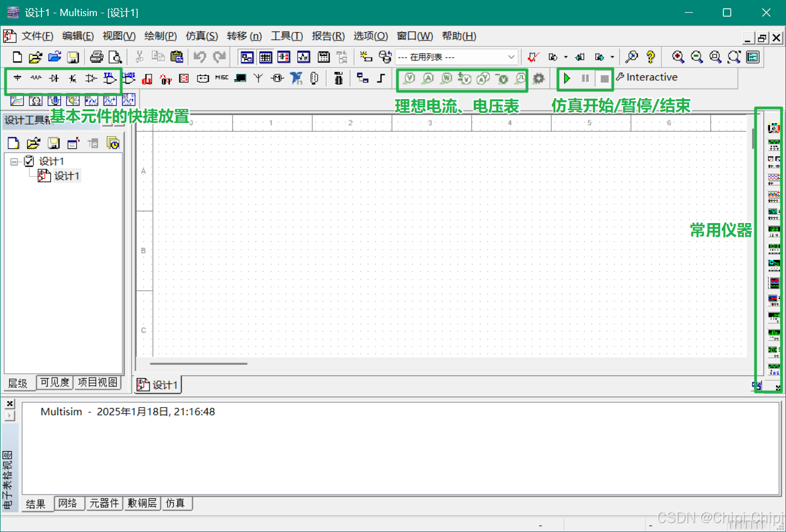Image resolution: width=786 pixels, height=532 pixels.
Task: Open probe settings gear
Action: tap(539, 79)
